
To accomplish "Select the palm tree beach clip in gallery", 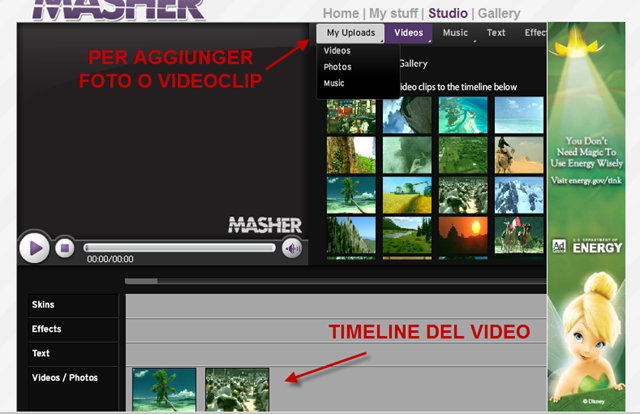I will click(351, 195).
